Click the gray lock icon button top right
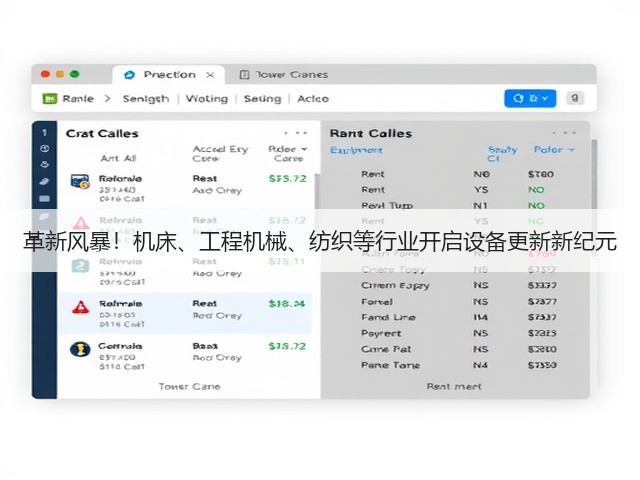 click(575, 98)
